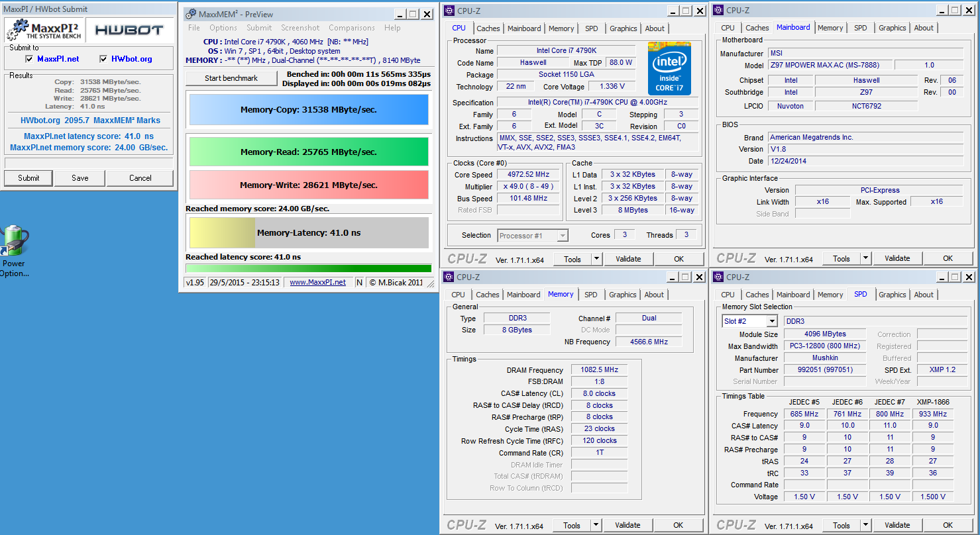This screenshot has width=980, height=535.
Task: Open the Options menu in MaxxMEM²
Action: tap(223, 28)
